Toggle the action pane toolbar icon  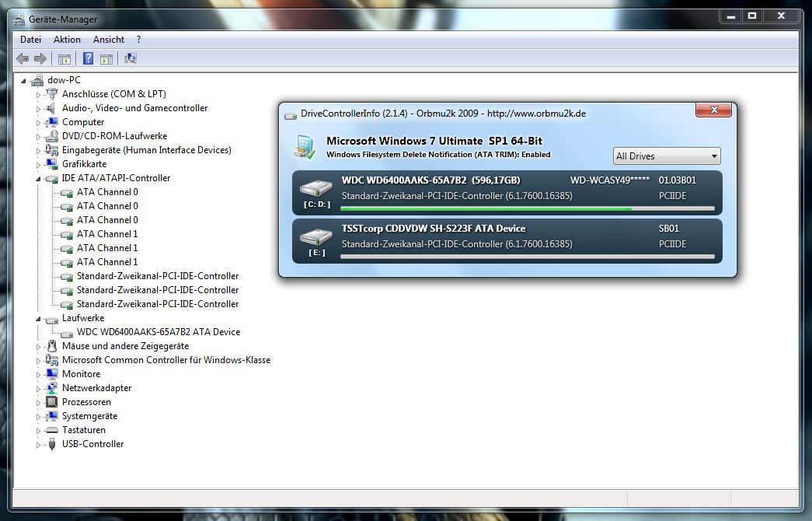[106, 59]
